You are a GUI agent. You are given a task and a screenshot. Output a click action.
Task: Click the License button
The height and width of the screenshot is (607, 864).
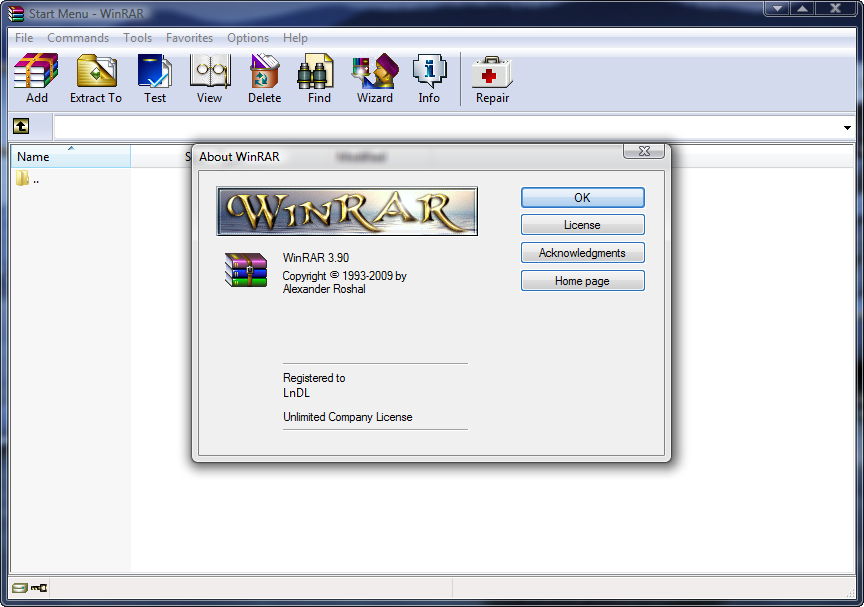click(x=582, y=225)
